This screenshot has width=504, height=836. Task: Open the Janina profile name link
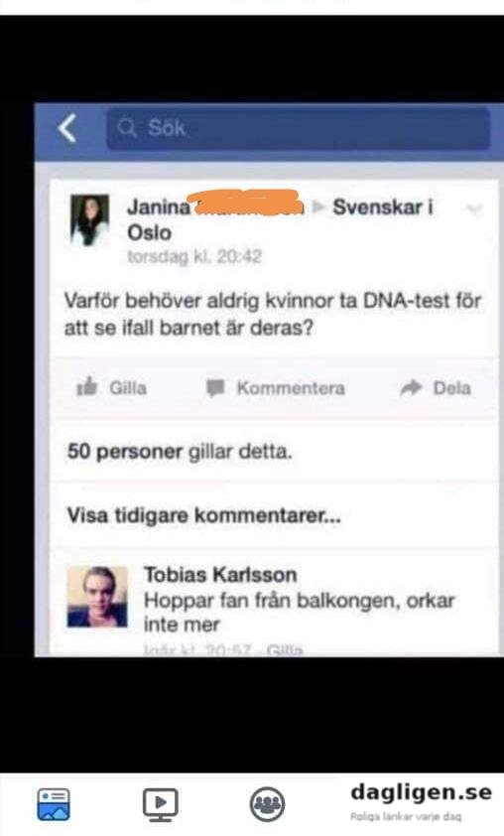[159, 207]
